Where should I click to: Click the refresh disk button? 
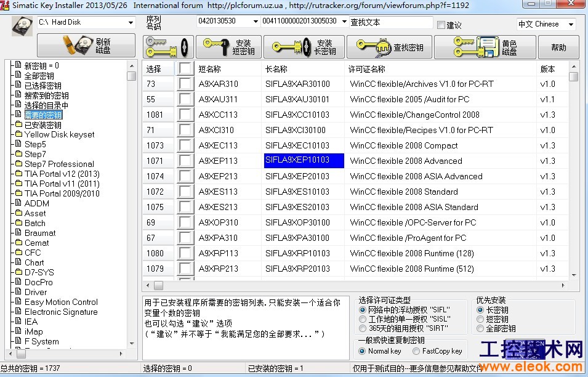[x=86, y=46]
